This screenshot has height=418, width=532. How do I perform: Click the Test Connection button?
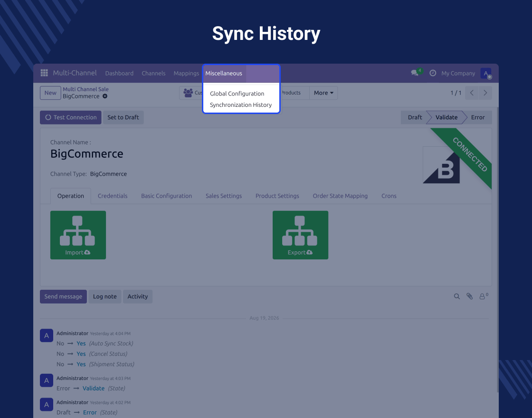pyautogui.click(x=71, y=117)
